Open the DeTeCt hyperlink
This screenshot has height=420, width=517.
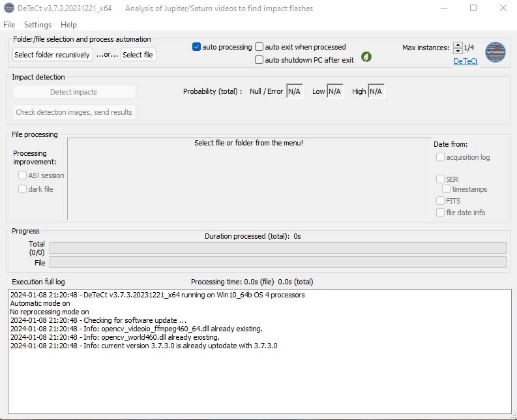(465, 61)
